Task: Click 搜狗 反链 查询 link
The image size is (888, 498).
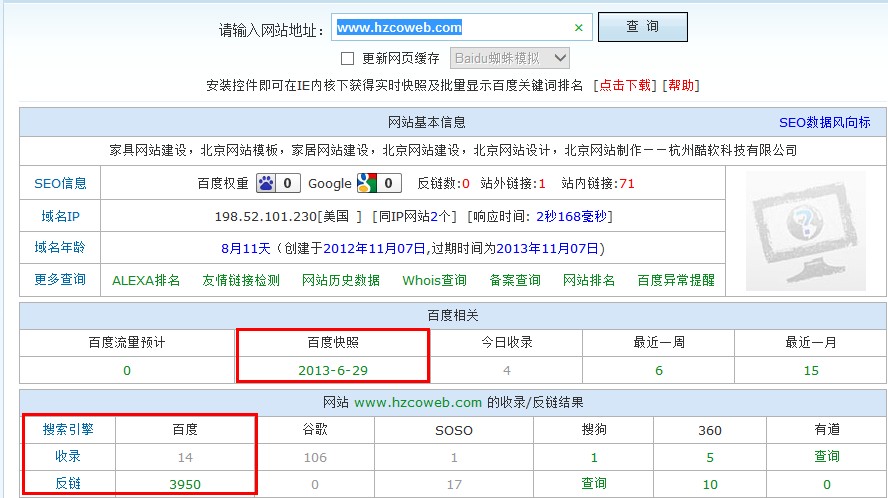Action: 594,483
